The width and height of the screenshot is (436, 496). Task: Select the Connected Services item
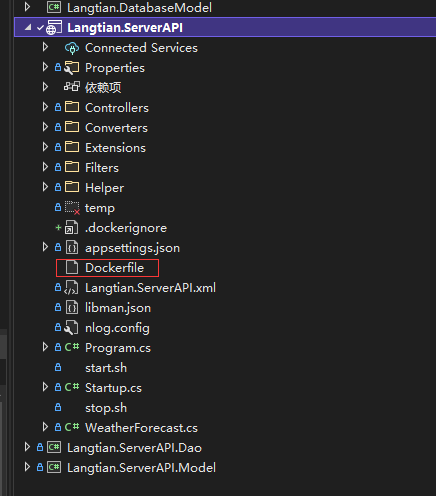[141, 48]
